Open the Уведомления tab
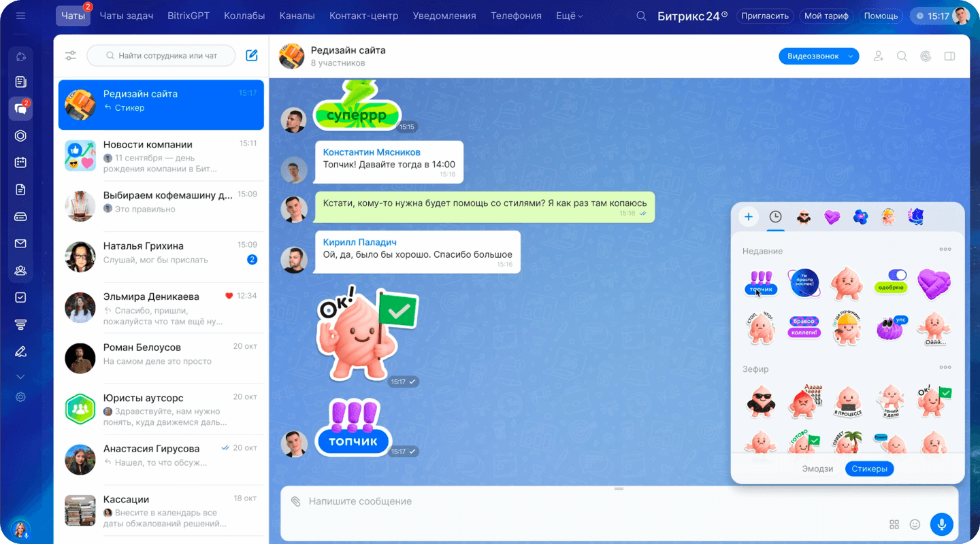Viewport: 980px width, 544px height. 444,16
